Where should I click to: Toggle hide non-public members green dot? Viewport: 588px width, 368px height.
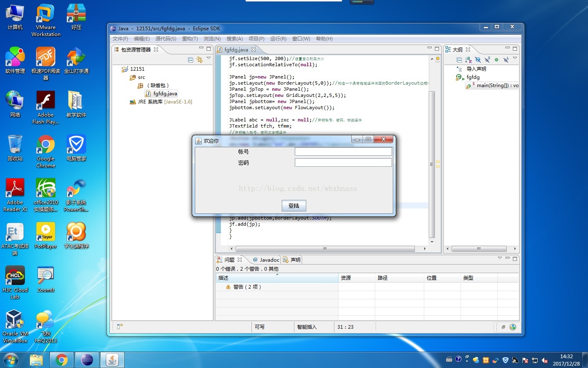tap(497, 60)
